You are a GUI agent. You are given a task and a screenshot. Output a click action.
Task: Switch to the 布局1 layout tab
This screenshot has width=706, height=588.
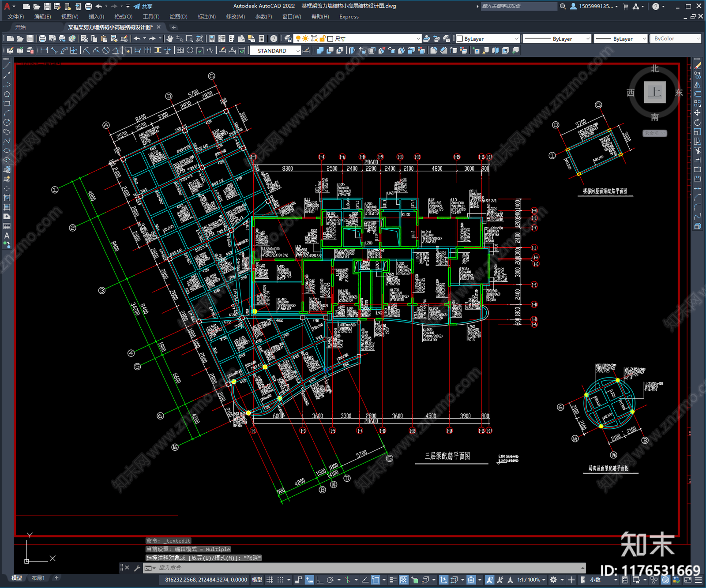(x=38, y=578)
